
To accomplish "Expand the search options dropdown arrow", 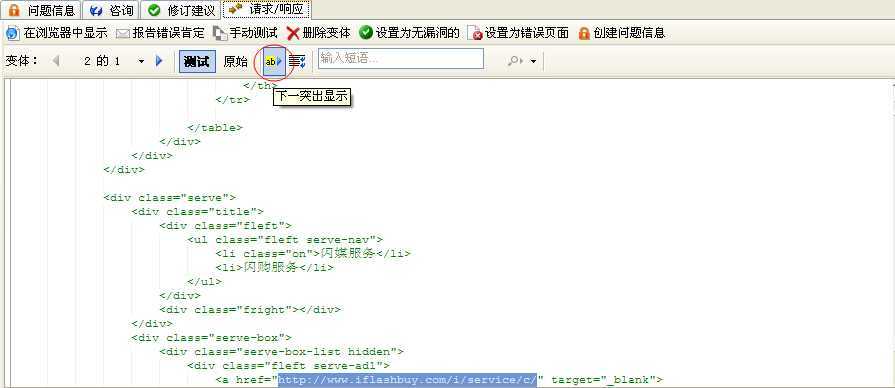I will click(533, 61).
